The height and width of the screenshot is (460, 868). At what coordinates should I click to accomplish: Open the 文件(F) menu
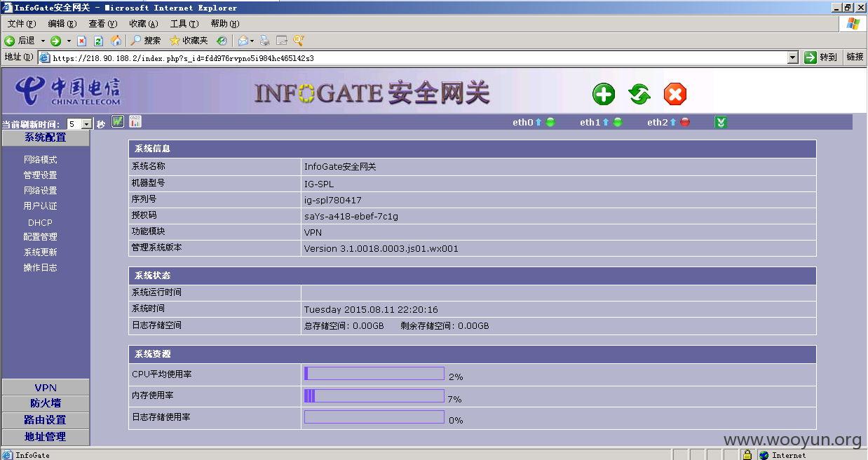click(21, 24)
